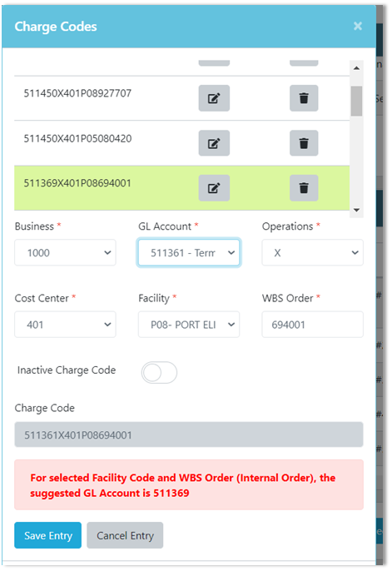
Task: Close the Charge Codes dialog
Action: (358, 26)
